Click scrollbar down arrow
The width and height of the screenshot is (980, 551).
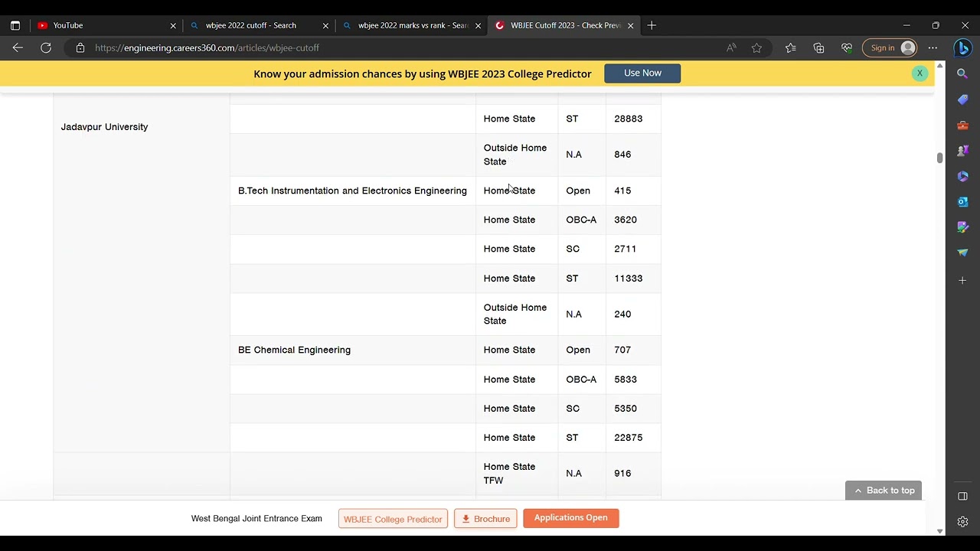939,530
